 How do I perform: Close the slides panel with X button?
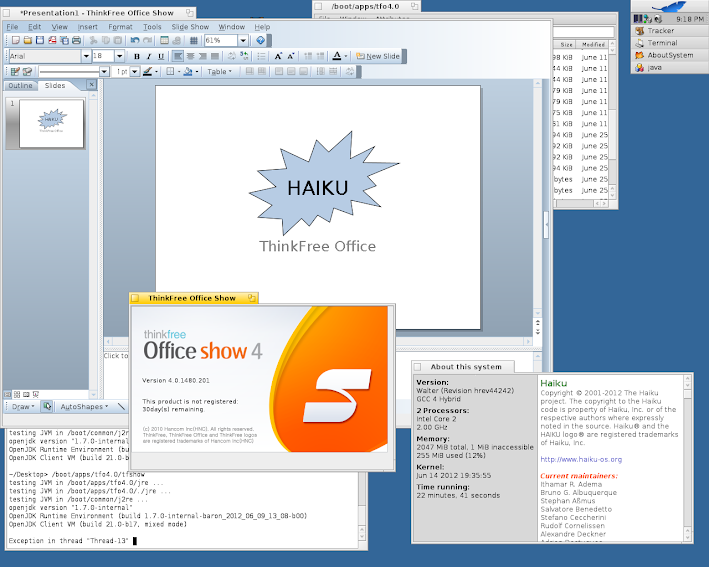coord(91,85)
